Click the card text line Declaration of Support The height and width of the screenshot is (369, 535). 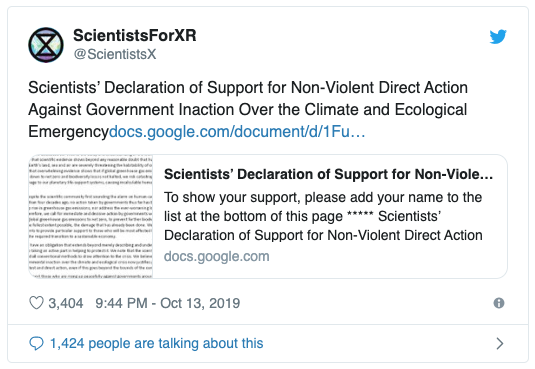click(323, 235)
